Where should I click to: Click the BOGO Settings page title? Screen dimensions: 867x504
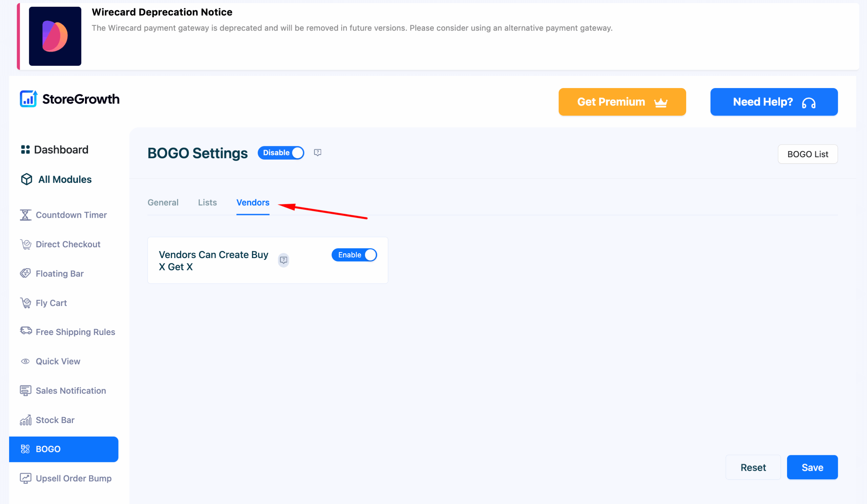(x=197, y=153)
